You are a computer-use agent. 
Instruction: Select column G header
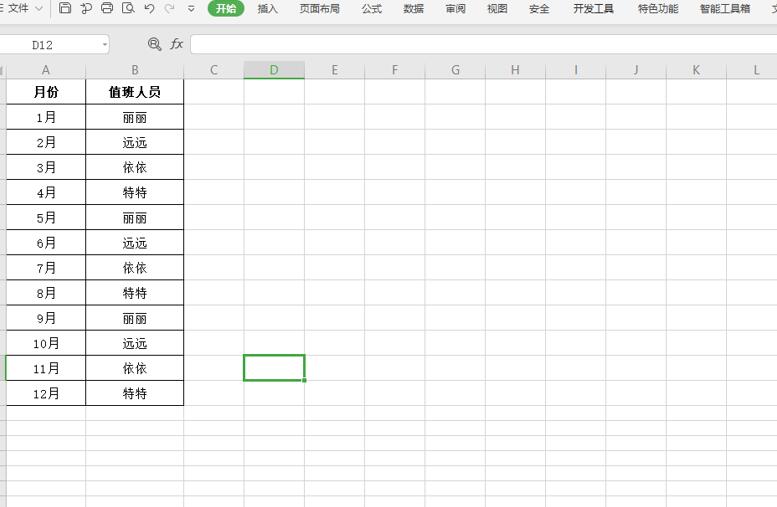click(455, 70)
